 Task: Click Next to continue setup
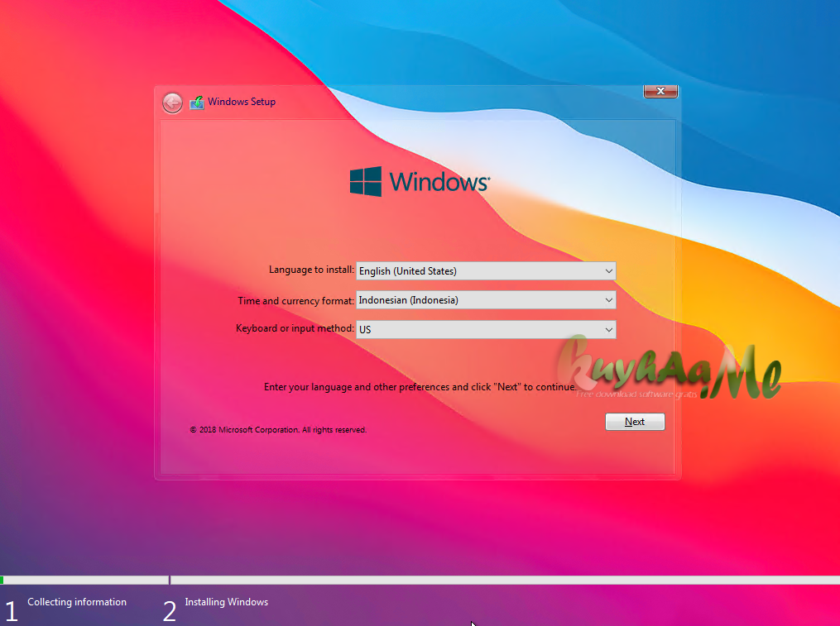pos(635,422)
